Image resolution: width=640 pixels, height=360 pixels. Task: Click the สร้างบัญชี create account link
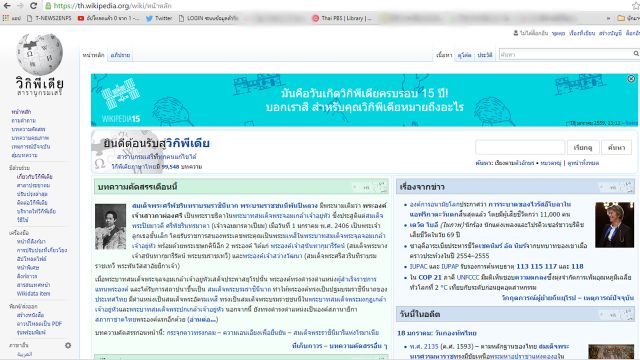coord(610,33)
